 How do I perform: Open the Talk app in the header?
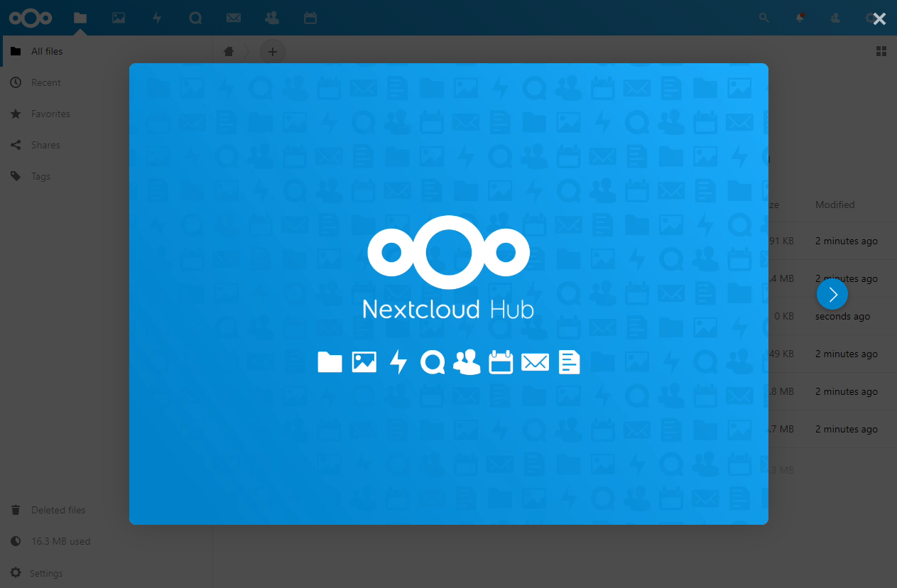click(x=195, y=18)
